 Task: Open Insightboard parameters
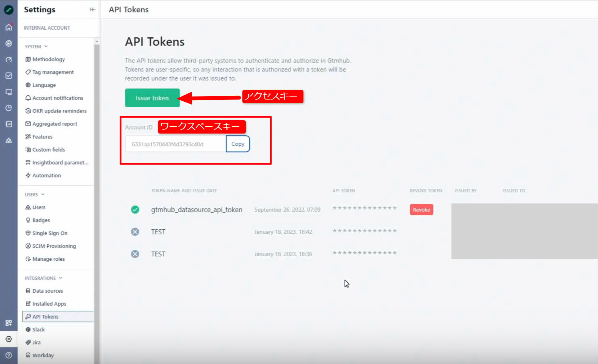(x=58, y=162)
